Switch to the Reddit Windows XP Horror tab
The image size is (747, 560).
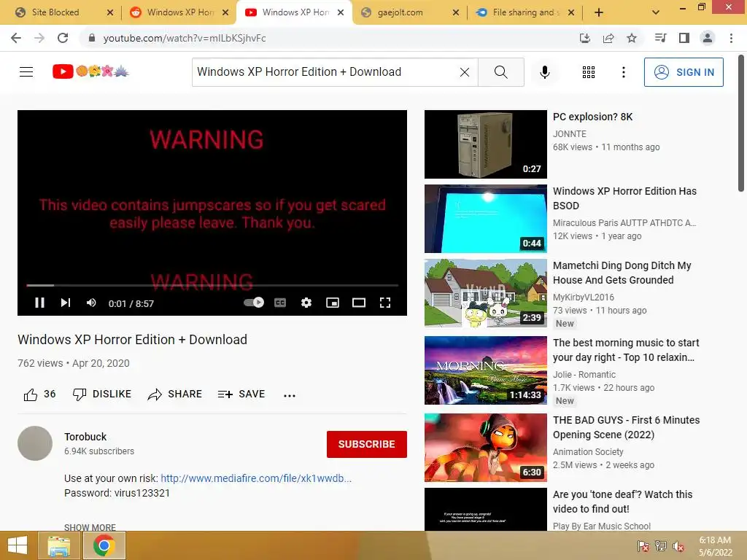click(x=180, y=12)
